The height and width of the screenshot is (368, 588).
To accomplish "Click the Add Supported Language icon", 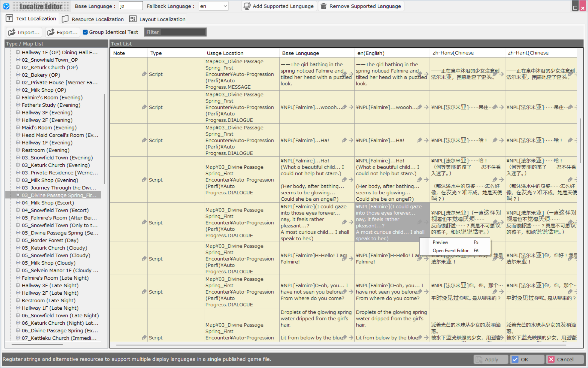I will coord(247,6).
